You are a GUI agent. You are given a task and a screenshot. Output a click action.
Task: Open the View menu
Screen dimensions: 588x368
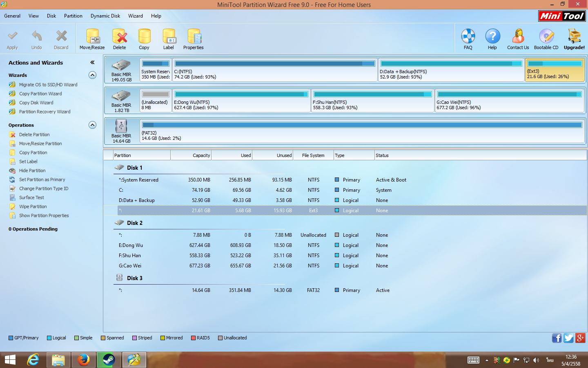tap(33, 16)
